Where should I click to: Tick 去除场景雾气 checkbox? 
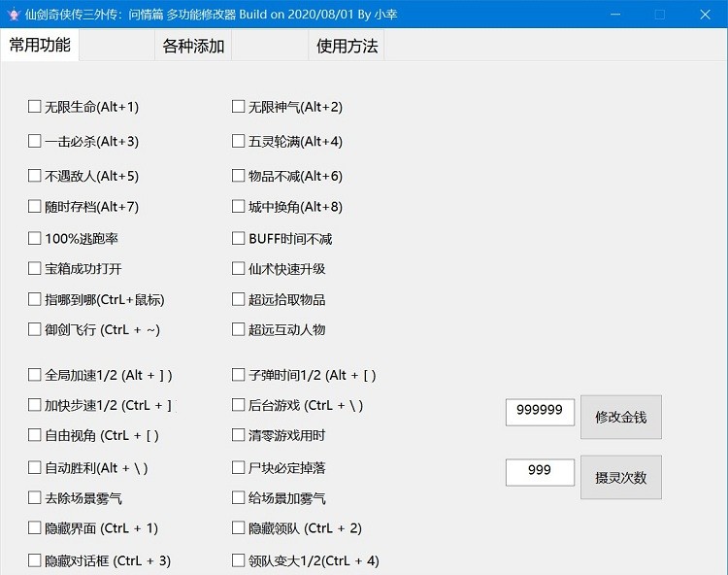point(34,498)
